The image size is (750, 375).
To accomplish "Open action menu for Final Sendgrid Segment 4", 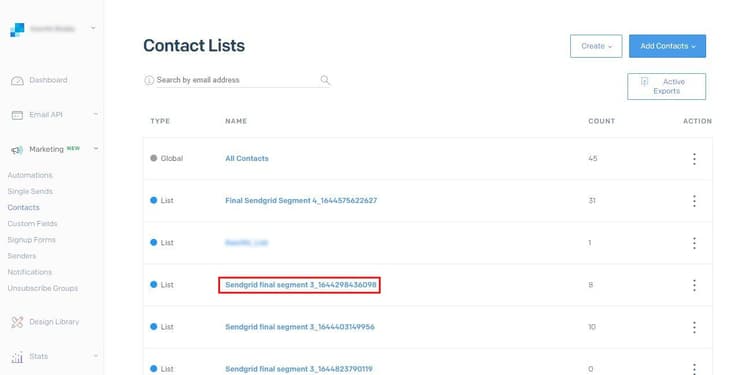I will [x=694, y=201].
